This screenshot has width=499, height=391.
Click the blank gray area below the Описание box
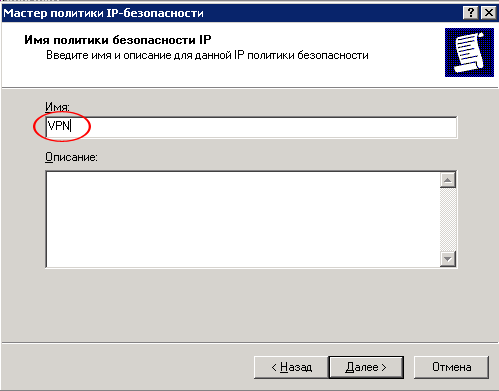250,305
